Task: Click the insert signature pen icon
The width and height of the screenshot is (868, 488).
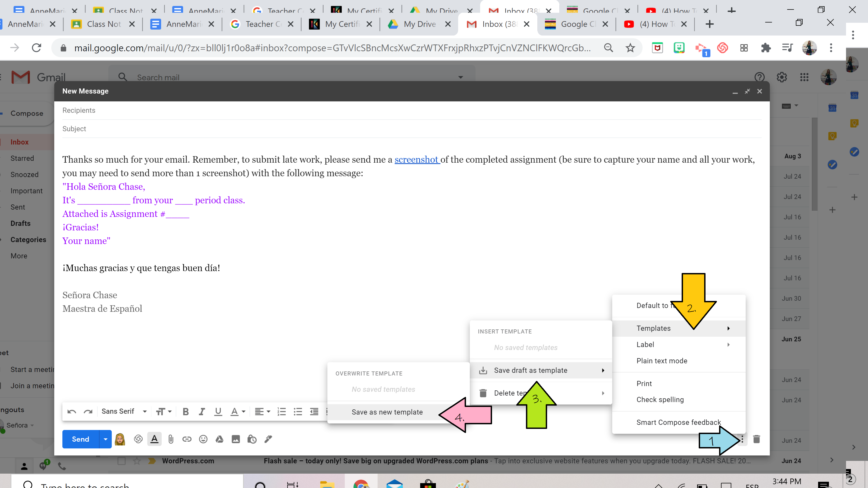Action: (268, 439)
